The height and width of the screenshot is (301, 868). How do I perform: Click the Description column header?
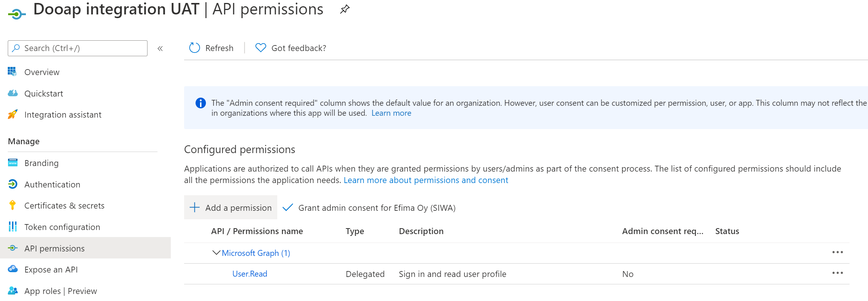click(x=421, y=231)
